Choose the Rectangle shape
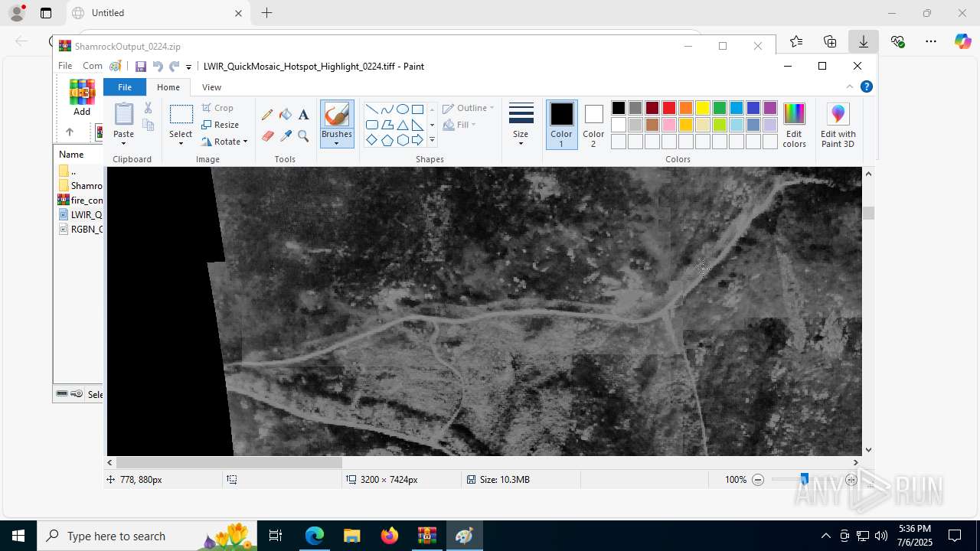The image size is (980, 551). (417, 109)
